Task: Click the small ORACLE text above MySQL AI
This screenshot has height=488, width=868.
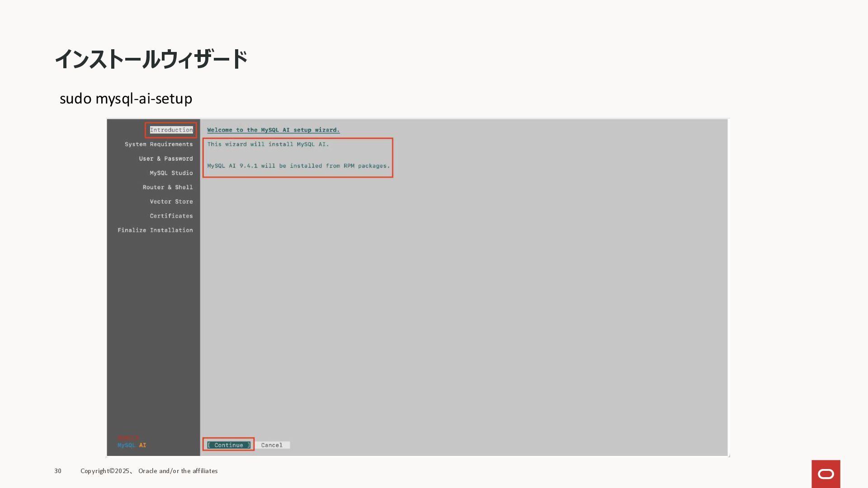Action: point(128,438)
